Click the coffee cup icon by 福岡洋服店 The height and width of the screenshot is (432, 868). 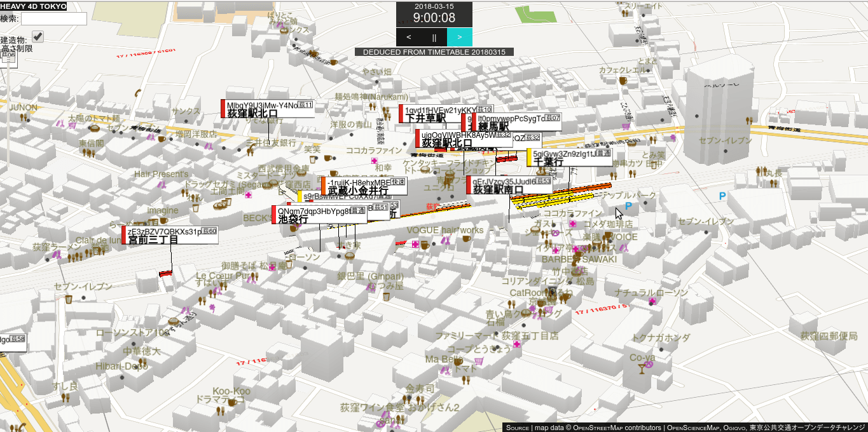162,138
